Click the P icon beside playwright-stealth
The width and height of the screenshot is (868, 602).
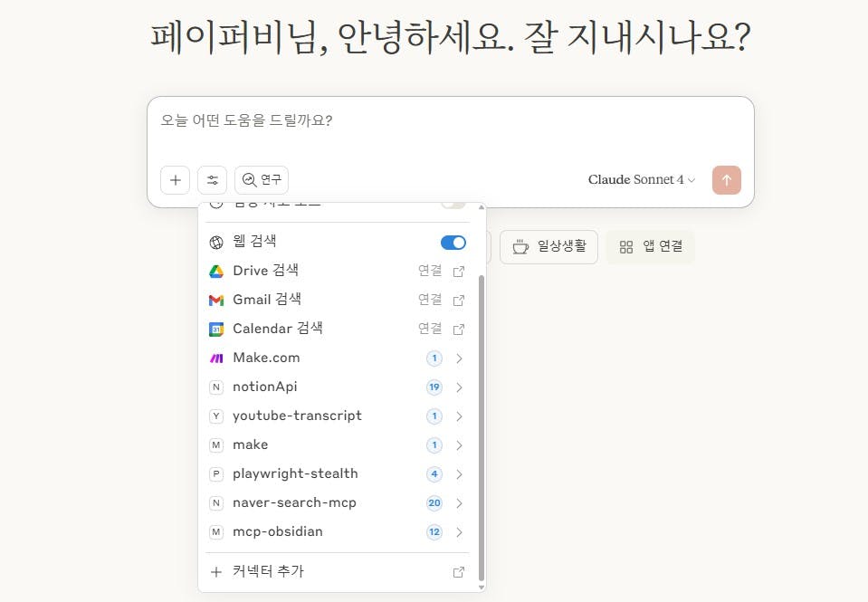point(216,474)
